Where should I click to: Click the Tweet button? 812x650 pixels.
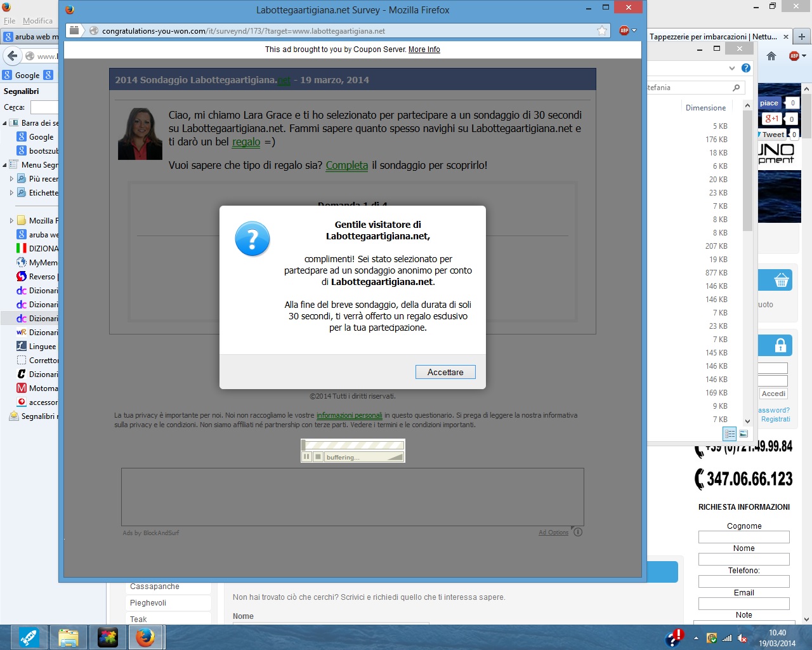[x=773, y=135]
